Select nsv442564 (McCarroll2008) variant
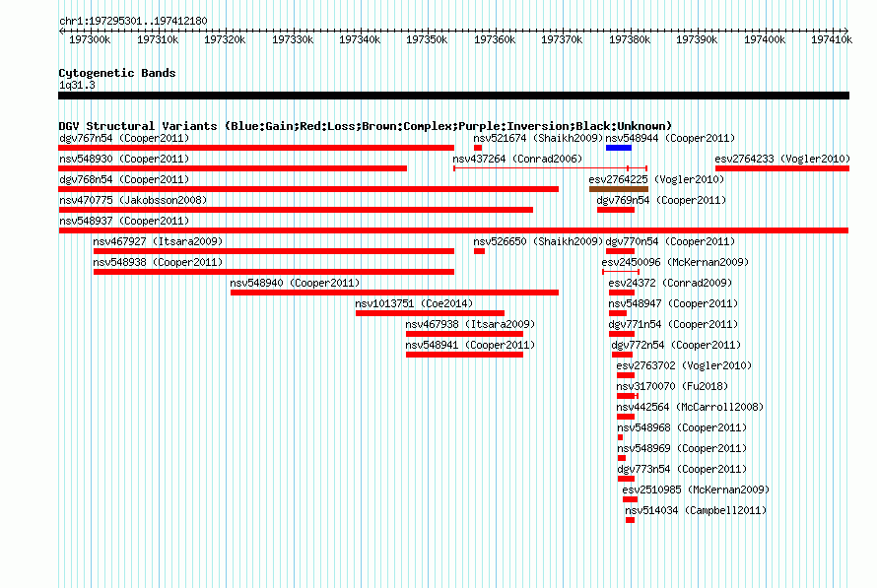This screenshot has height=588, width=877. tap(690, 407)
